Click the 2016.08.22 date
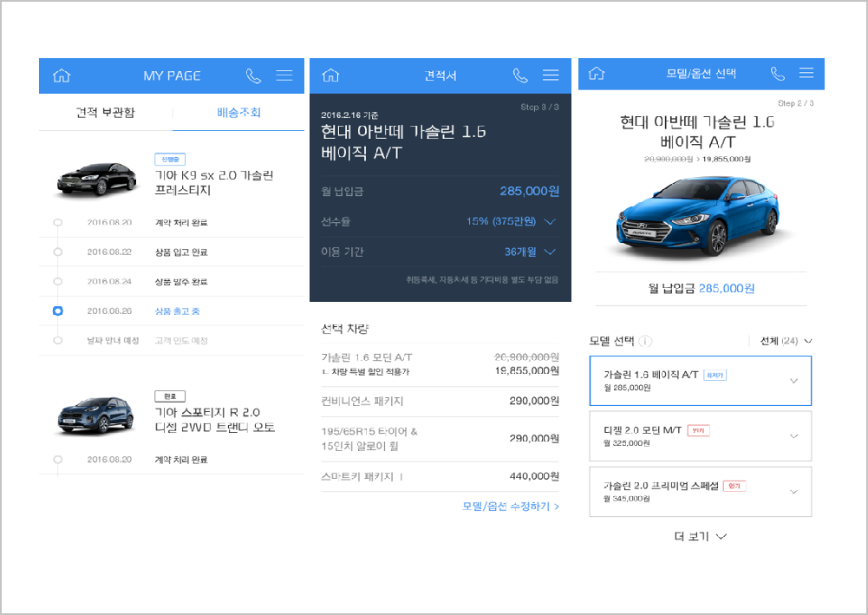The width and height of the screenshot is (868, 615). click(x=109, y=252)
